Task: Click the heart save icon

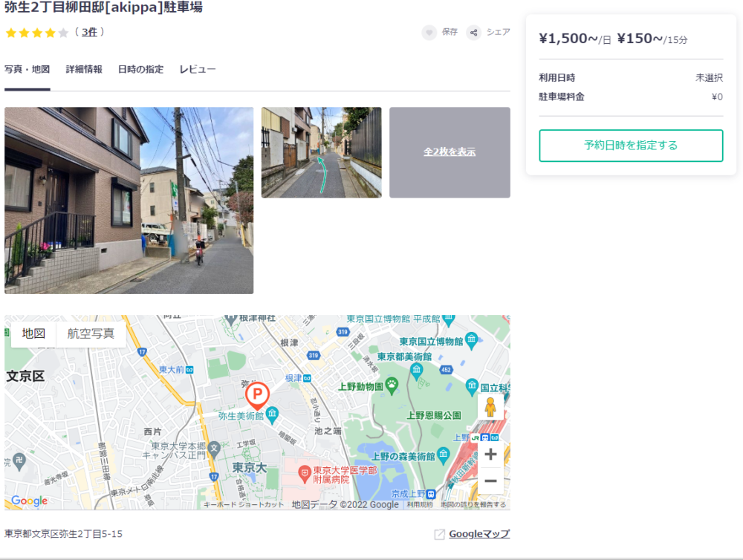Action: pos(429,33)
